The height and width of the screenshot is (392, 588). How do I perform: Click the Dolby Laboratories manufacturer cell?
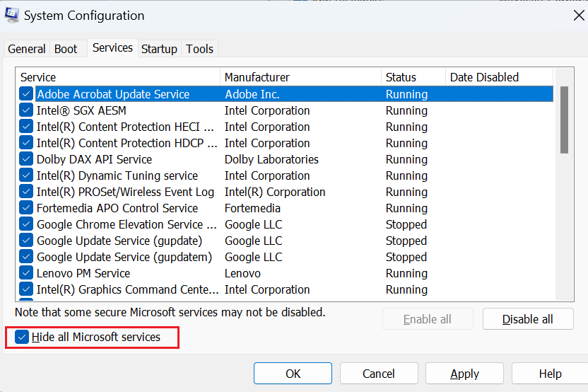coord(271,159)
